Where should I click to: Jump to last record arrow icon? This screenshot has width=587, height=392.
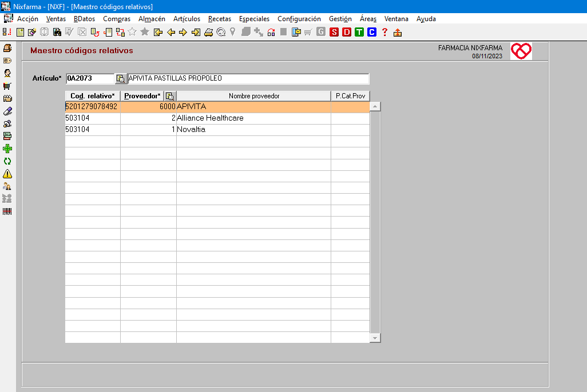196,33
